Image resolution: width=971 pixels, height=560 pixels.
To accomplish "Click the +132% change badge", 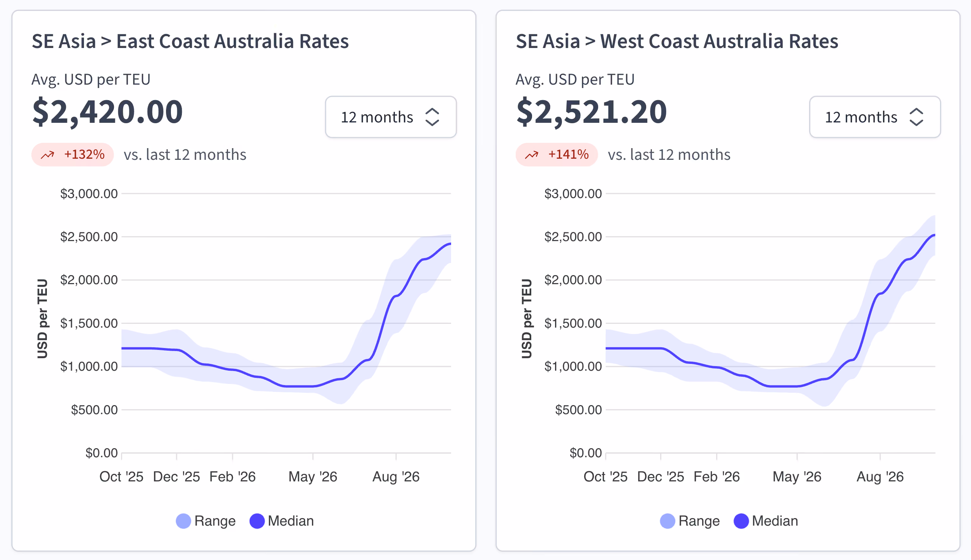I will [73, 155].
